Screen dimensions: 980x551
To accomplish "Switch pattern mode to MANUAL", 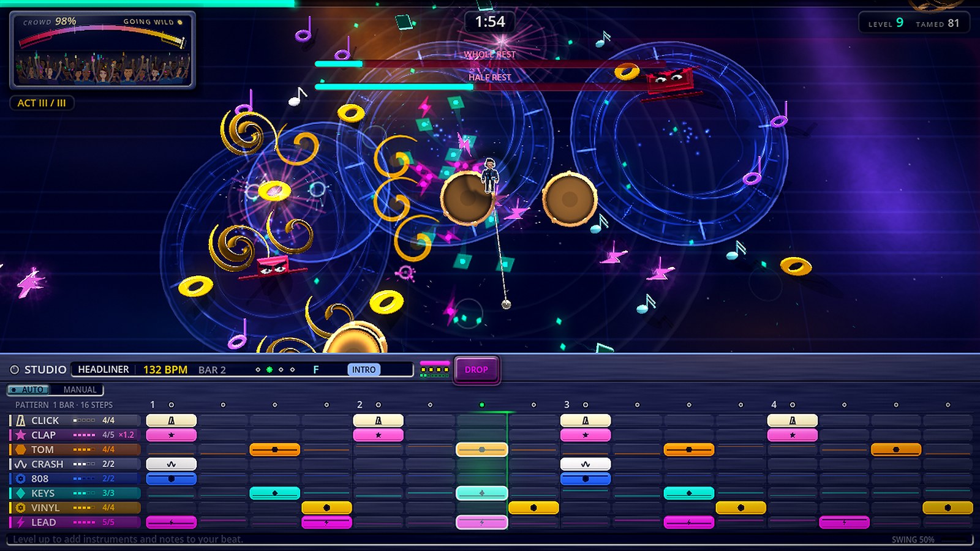I will click(80, 389).
